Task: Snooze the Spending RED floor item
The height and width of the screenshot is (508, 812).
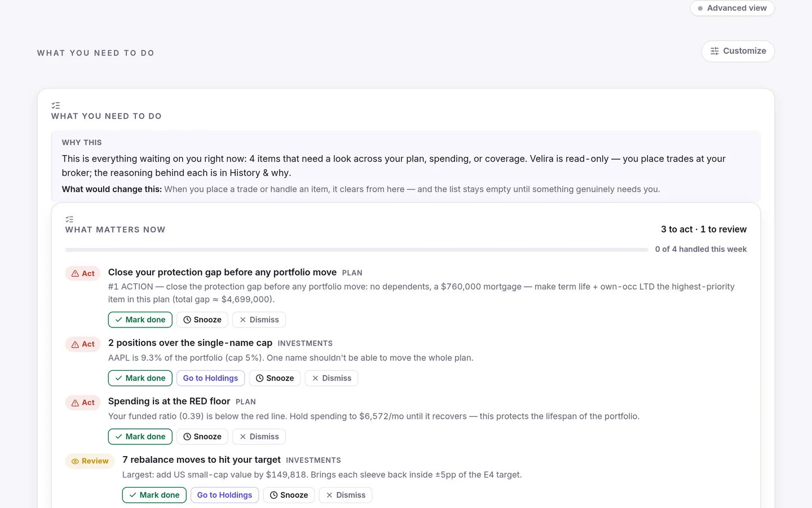Action: 202,437
